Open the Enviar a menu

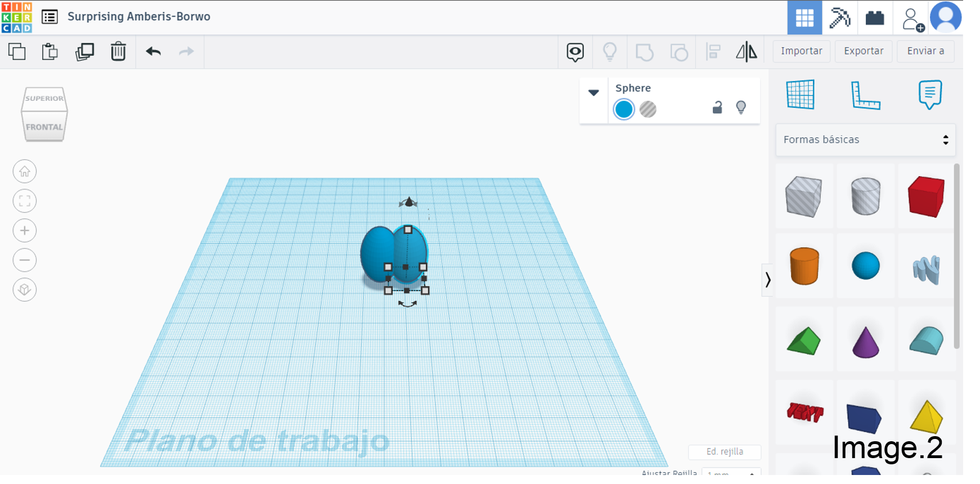[926, 51]
